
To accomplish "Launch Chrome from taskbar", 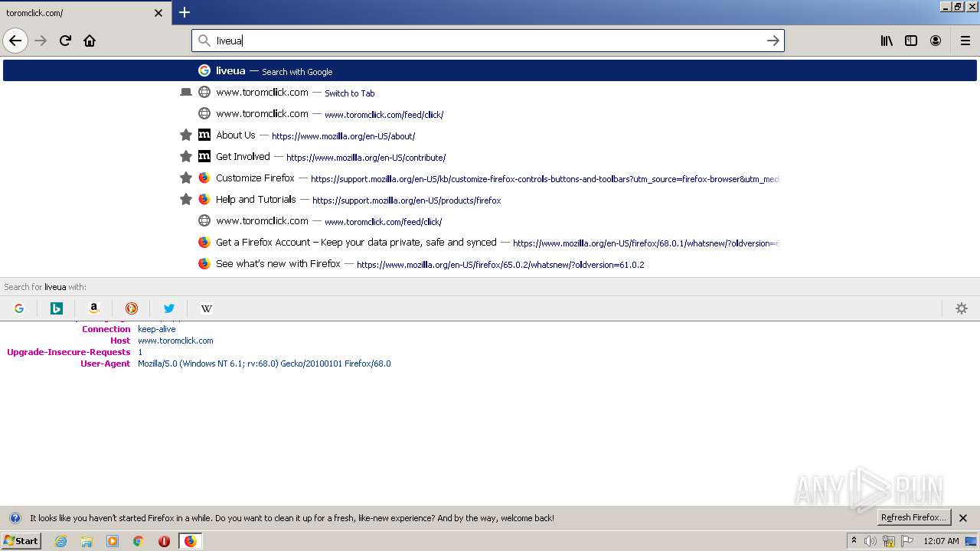I will (139, 541).
